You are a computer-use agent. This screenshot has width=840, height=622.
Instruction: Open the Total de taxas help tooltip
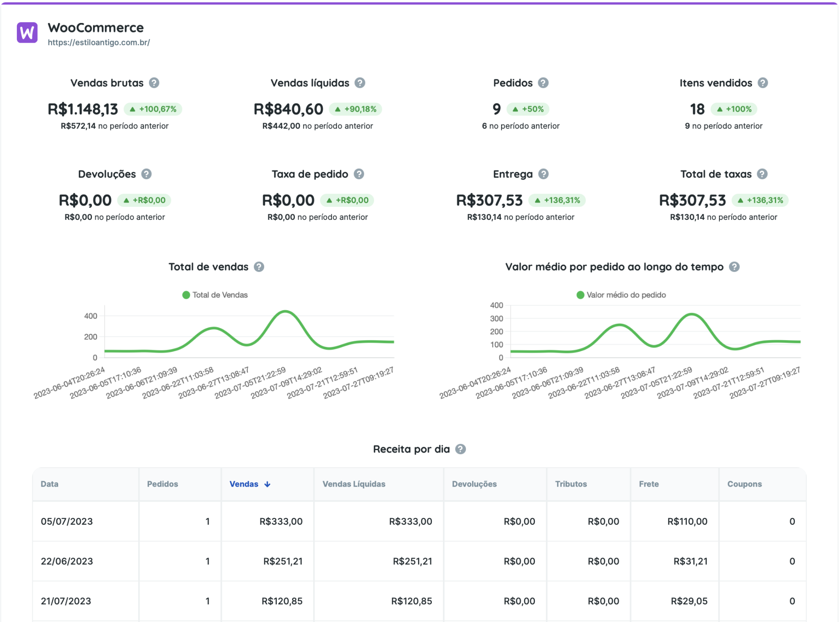[x=762, y=174]
